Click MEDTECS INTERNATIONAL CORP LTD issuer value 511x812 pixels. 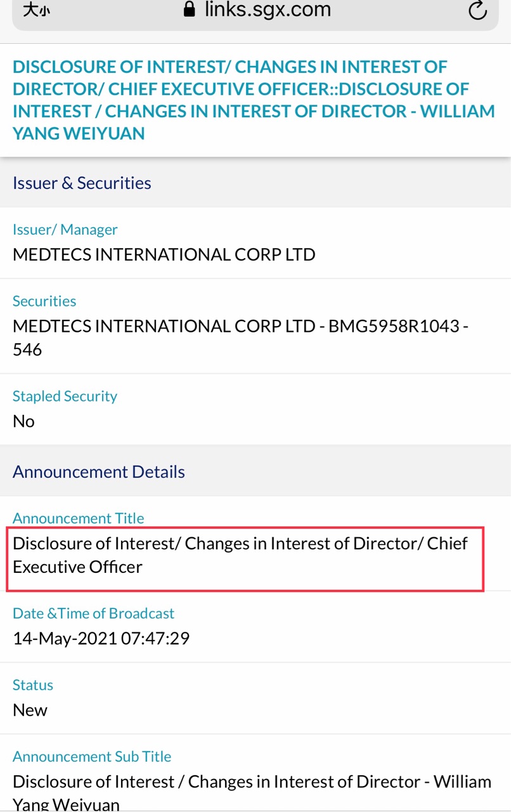coord(164,255)
